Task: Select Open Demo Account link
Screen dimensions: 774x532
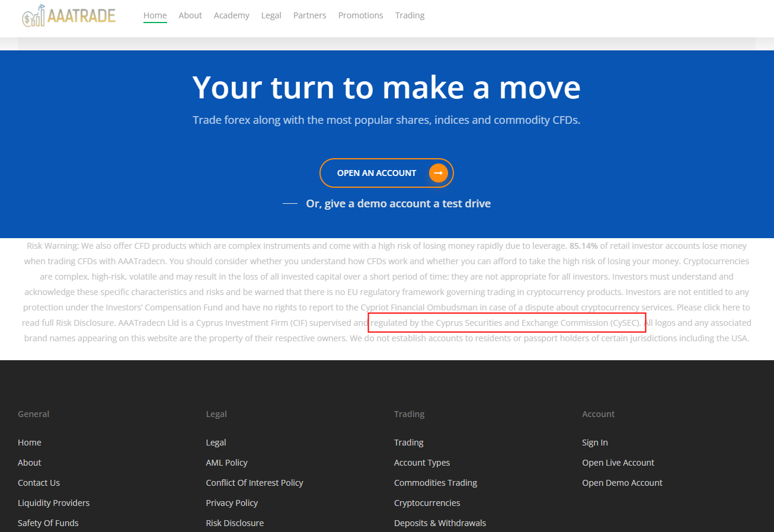Action: (x=622, y=483)
